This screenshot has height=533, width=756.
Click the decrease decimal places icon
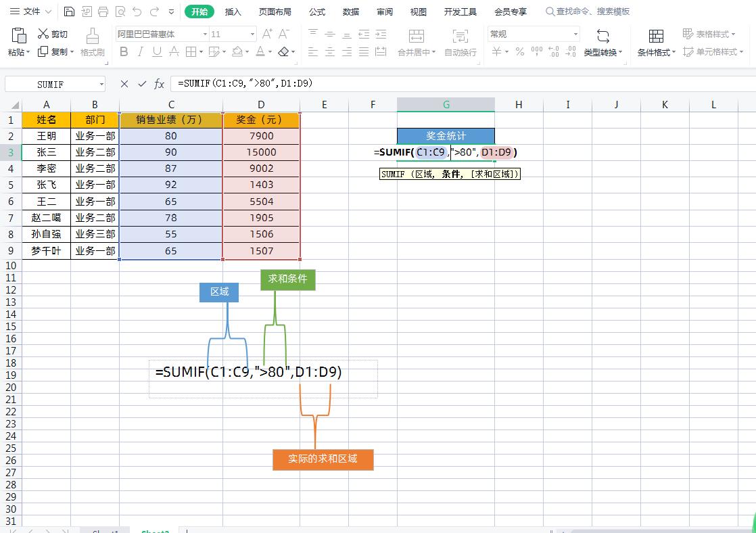click(x=571, y=51)
